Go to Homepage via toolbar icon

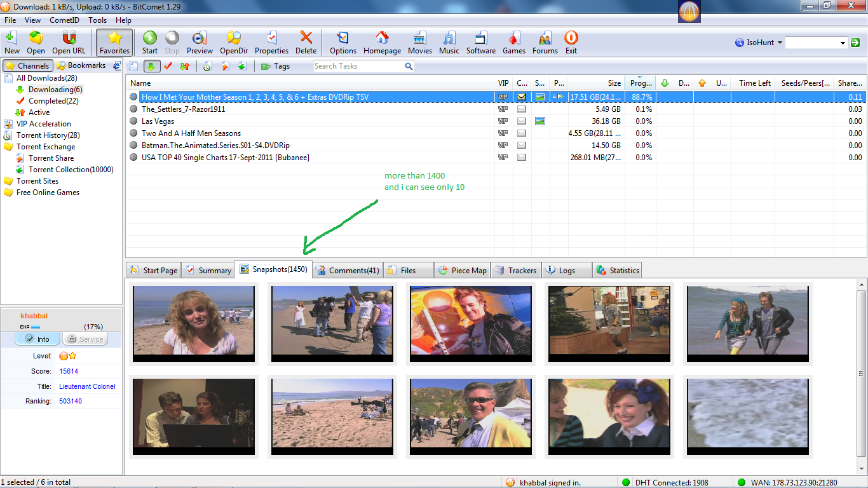tap(382, 43)
